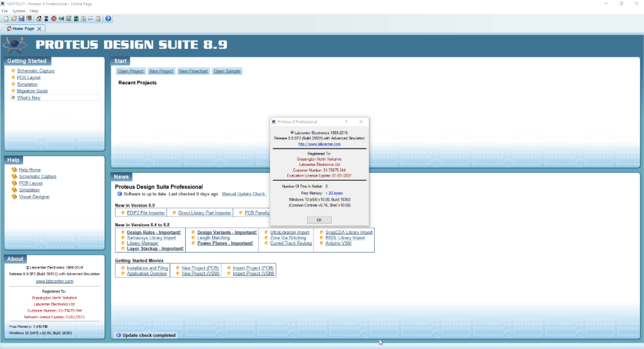This screenshot has width=644, height=349.
Task: Open the Migration Guide link
Action: pos(32,91)
